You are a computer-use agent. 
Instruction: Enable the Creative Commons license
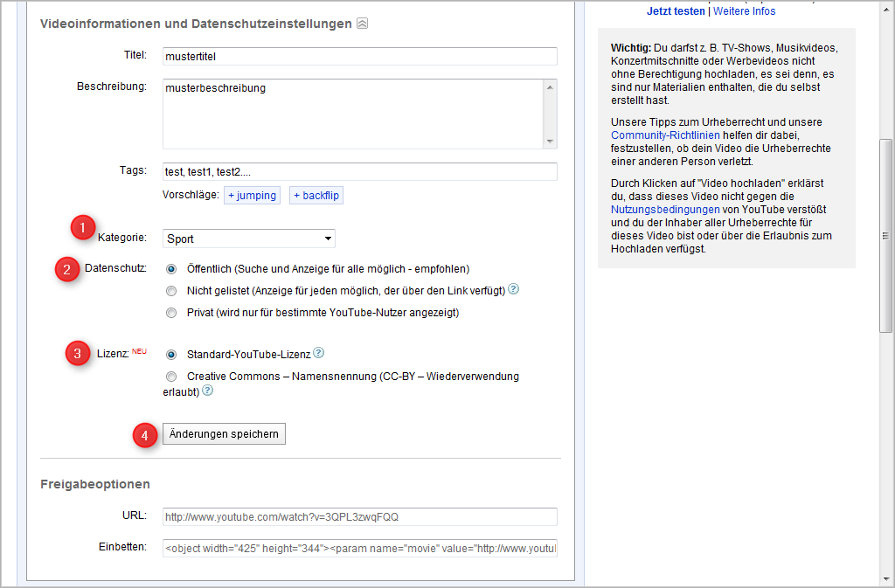(170, 376)
